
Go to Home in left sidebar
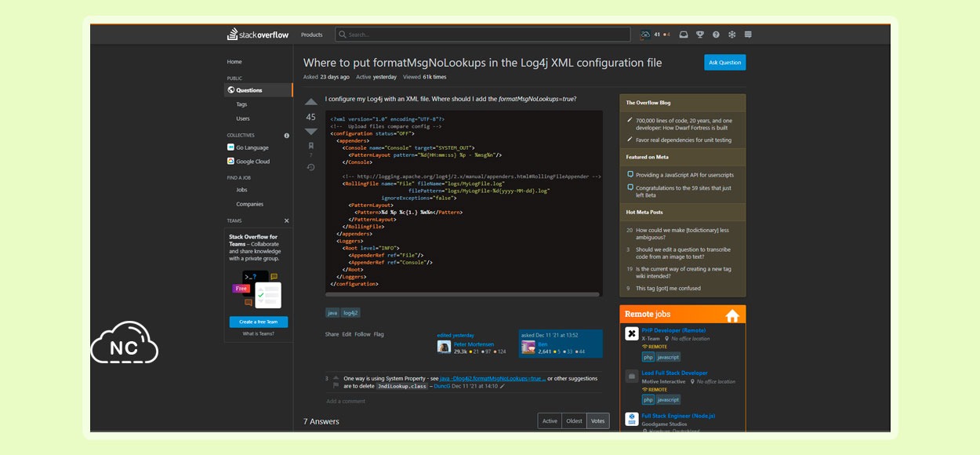234,62
